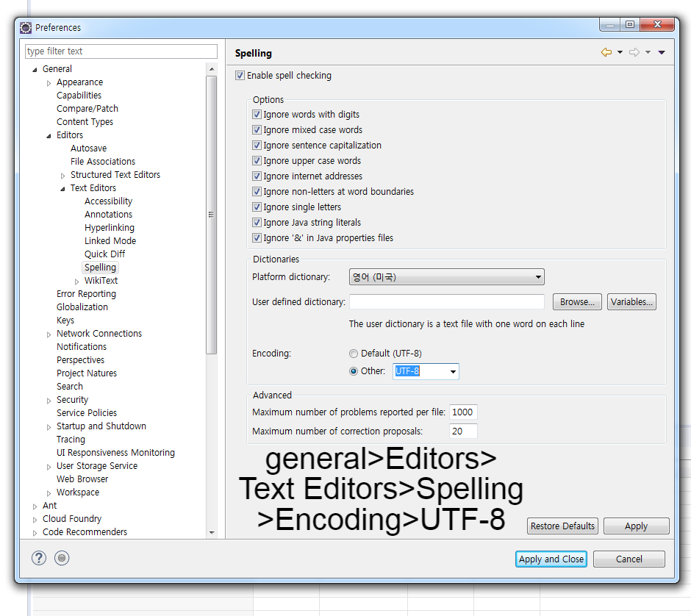691x616 pixels.
Task: Open Autosave preferences
Action: tap(88, 148)
